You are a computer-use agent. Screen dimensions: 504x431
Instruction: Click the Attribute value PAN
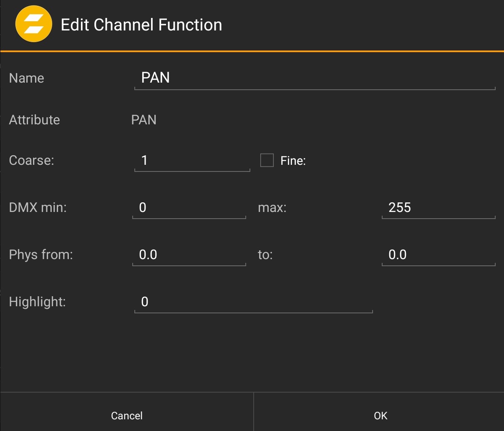pos(144,120)
